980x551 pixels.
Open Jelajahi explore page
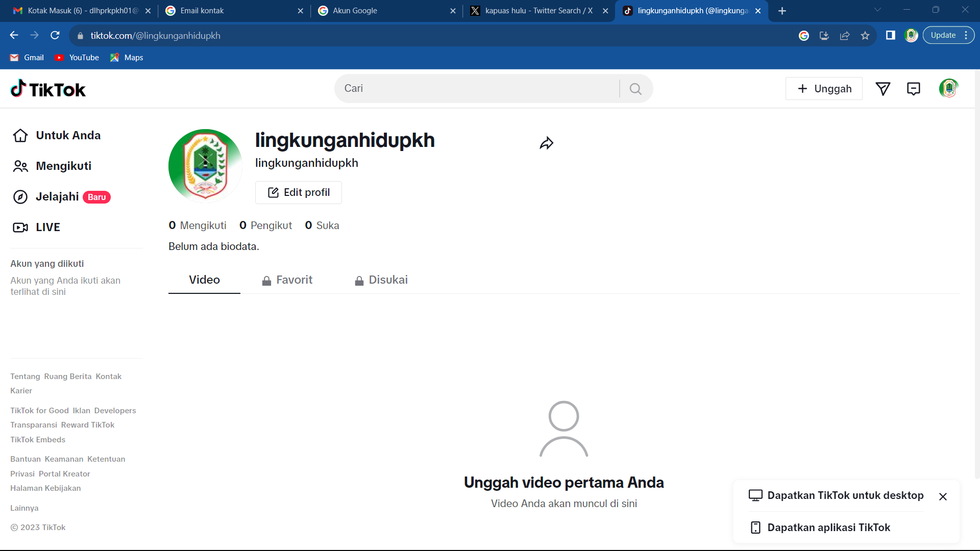(61, 196)
